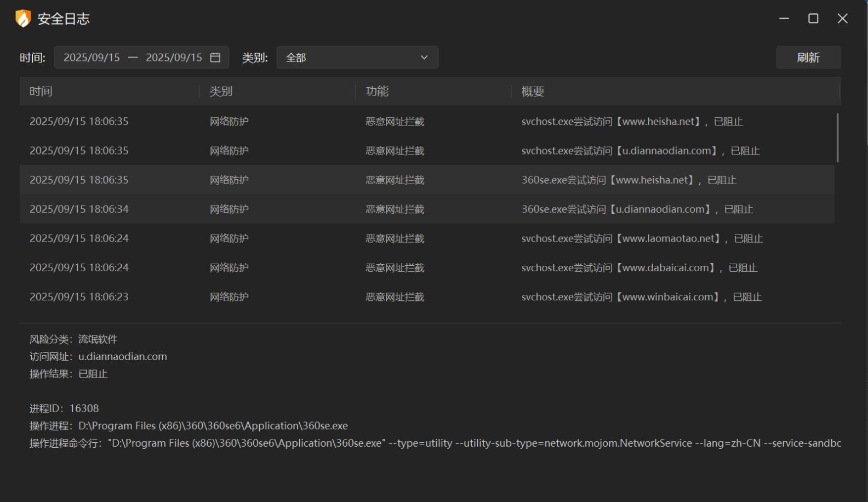Select the svchost.exe u.diannaodian.com log row
Screen dimensions: 868x502
coord(427,151)
